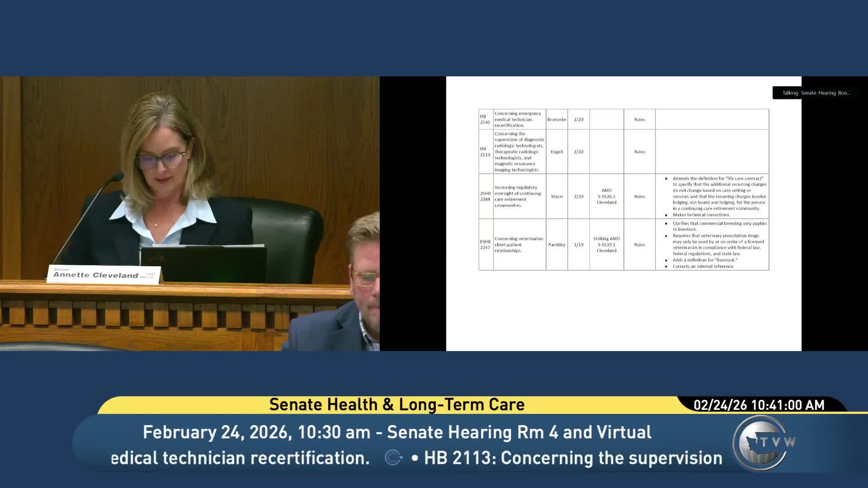Select the Macri sponsor cell
The image size is (868, 488).
pos(557,196)
